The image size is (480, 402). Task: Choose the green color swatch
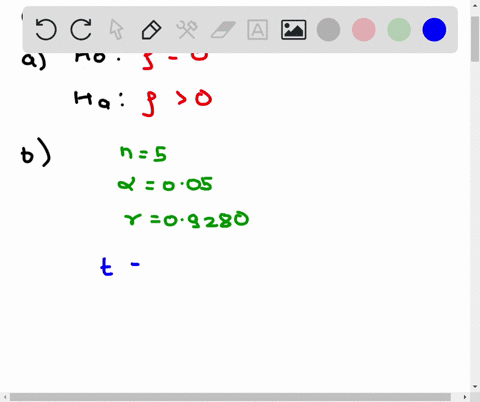399,30
